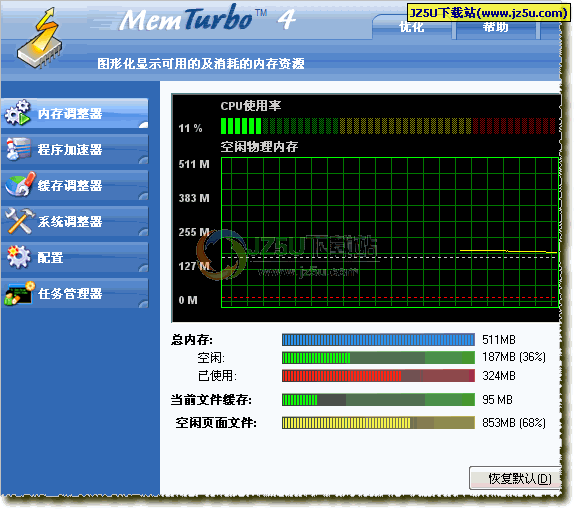Click the 187MB (36%) free value
This screenshot has height=509, width=574.
(x=514, y=357)
